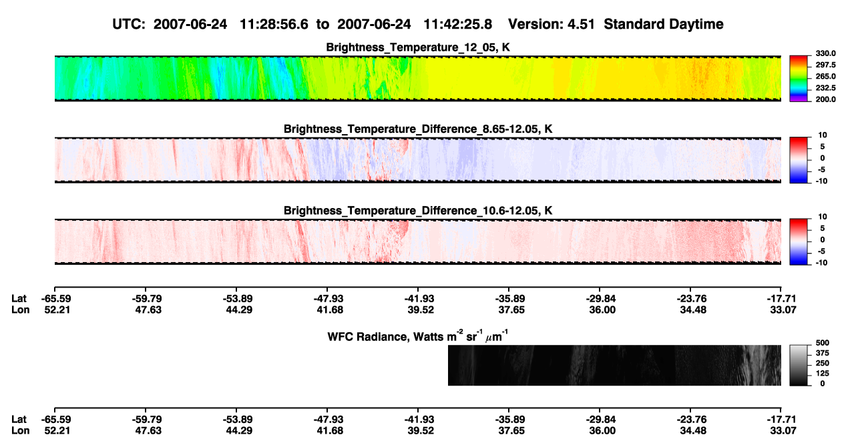Image resolution: width=868 pixels, height=445 pixels.
Task: Click the 'Lon' label on the upper axis
Action: tap(19, 310)
